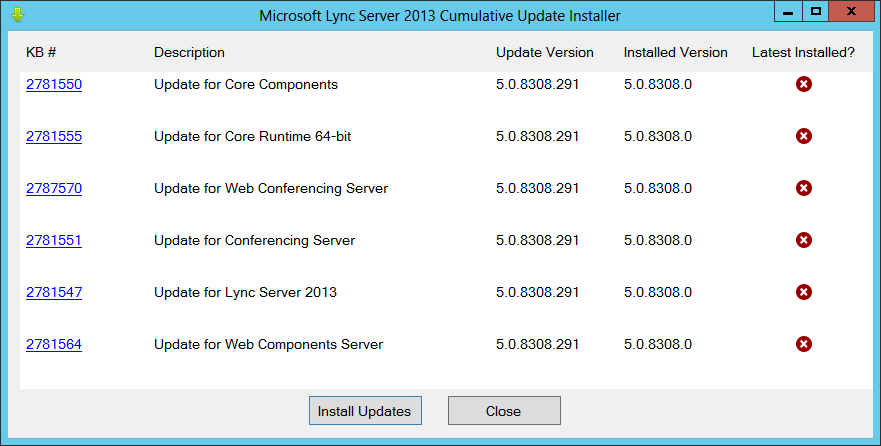Click the 'KB #' column header
Viewport: 881px width, 446px height.
(x=41, y=52)
